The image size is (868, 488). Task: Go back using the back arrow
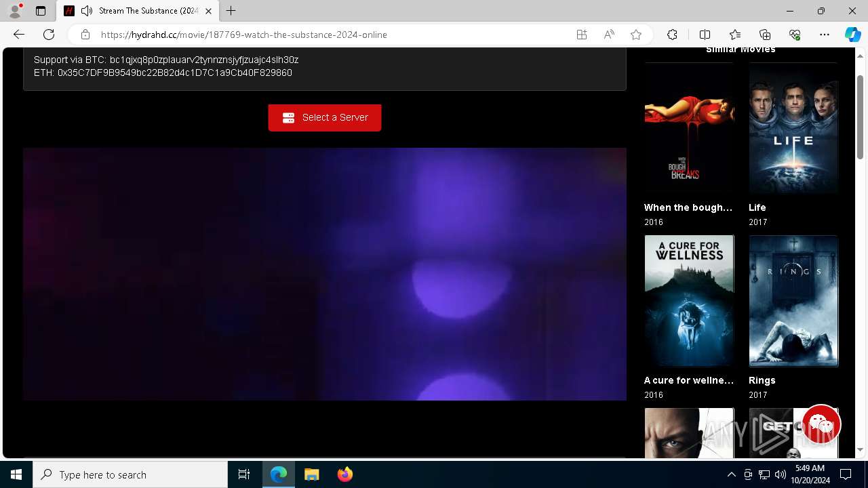(19, 35)
